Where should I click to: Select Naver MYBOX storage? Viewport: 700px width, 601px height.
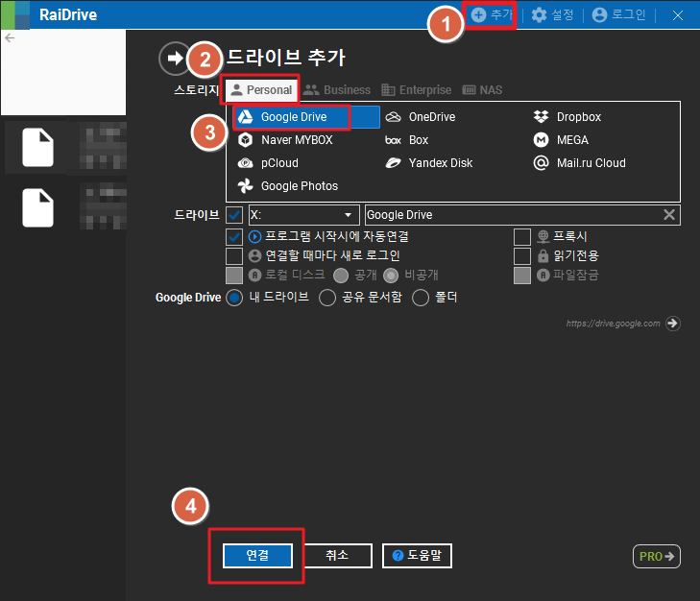tap(285, 140)
